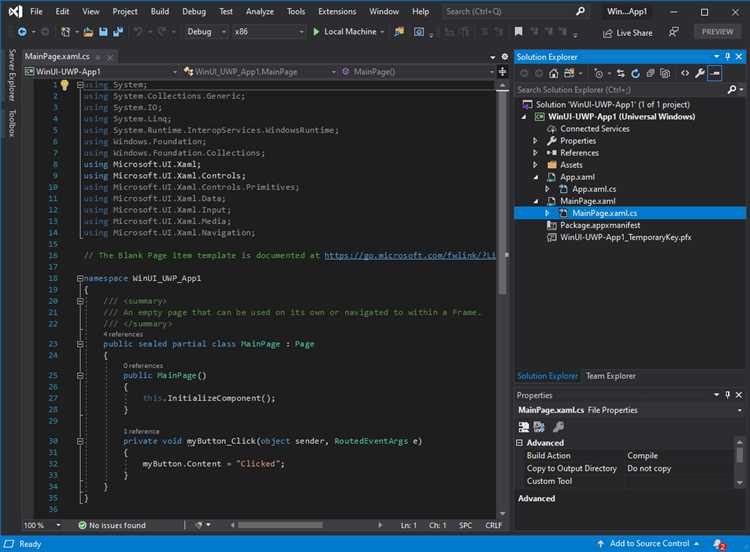Click the Home icon in Solution Explorer
Screen dimensions: 750x552
point(553,73)
